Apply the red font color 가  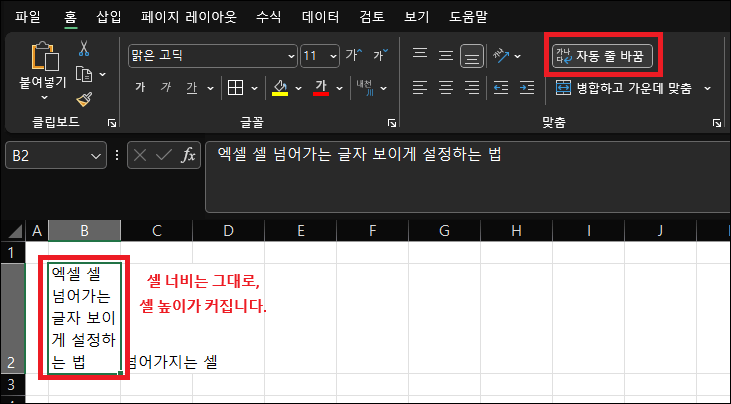[321, 88]
